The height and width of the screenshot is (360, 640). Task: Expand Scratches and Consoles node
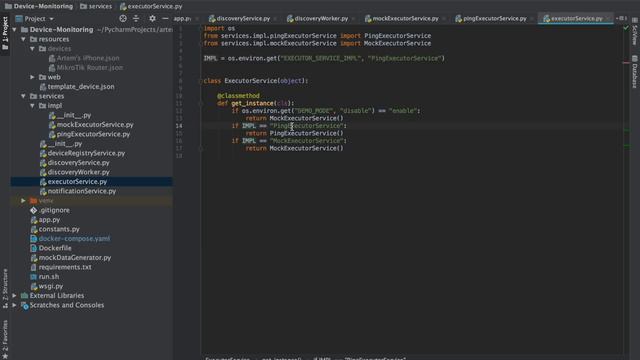pos(14,305)
